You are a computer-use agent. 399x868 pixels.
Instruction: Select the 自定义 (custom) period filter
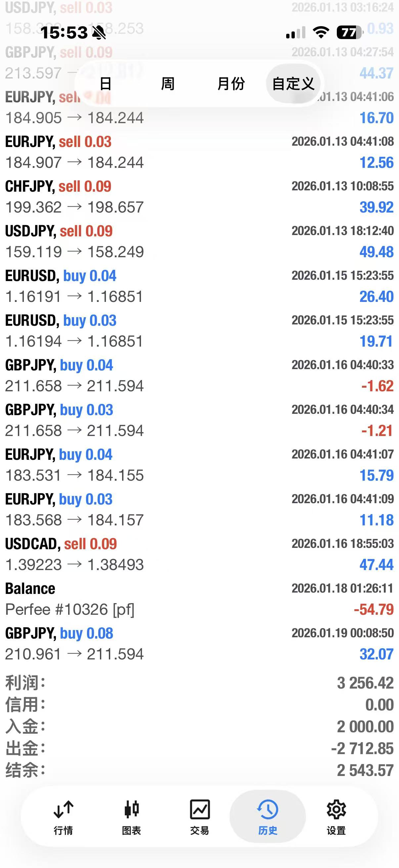pyautogui.click(x=293, y=83)
